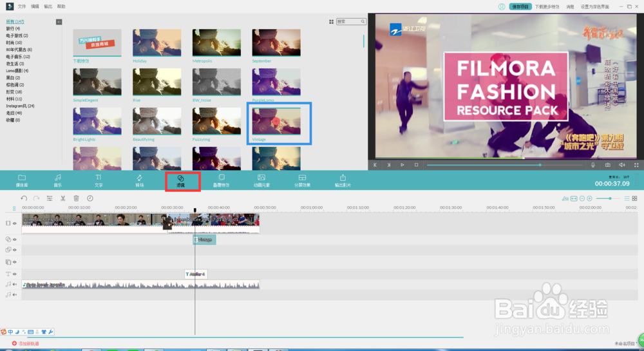Open the 音乐 music tab
This screenshot has width=644, height=351.
coord(58,180)
